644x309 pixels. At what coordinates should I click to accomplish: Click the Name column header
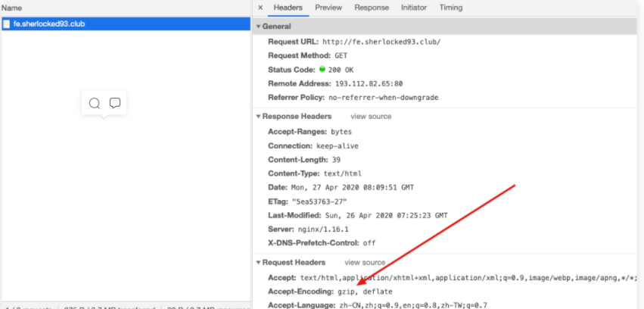[11, 8]
